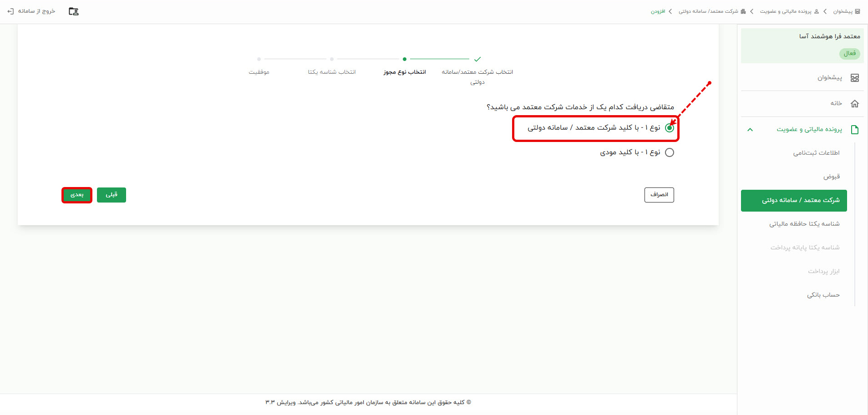Open حساب بانکی sidebar item
868x415 pixels.
click(x=823, y=295)
